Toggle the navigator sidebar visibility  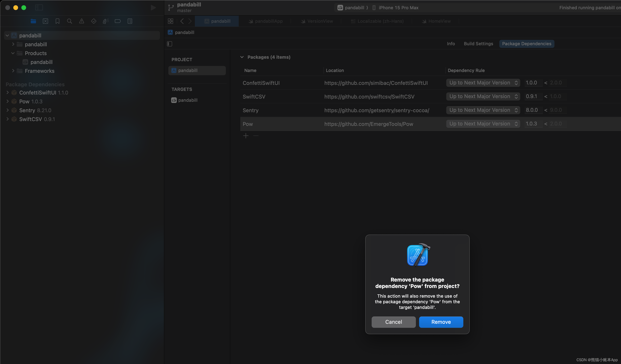tap(39, 8)
